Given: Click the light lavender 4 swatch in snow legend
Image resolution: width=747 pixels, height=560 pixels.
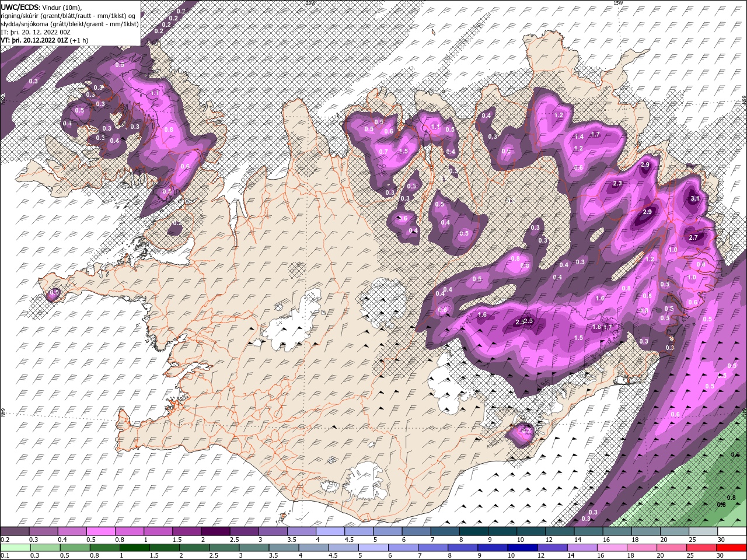Looking at the screenshot, I should [x=329, y=531].
